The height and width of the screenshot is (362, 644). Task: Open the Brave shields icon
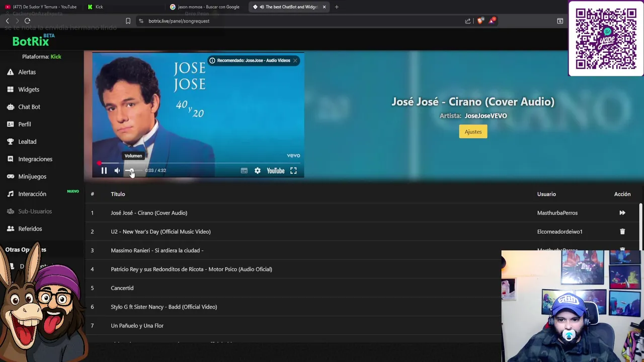click(x=480, y=21)
